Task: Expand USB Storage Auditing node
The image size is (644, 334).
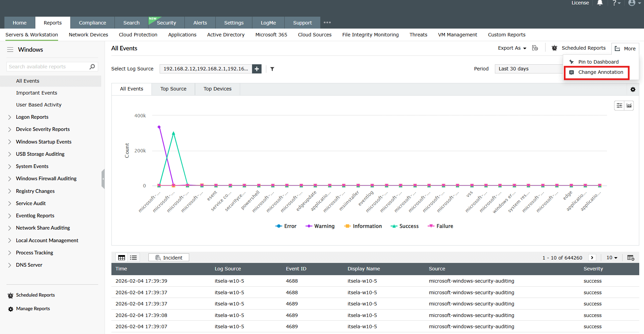Action: pyautogui.click(x=10, y=154)
